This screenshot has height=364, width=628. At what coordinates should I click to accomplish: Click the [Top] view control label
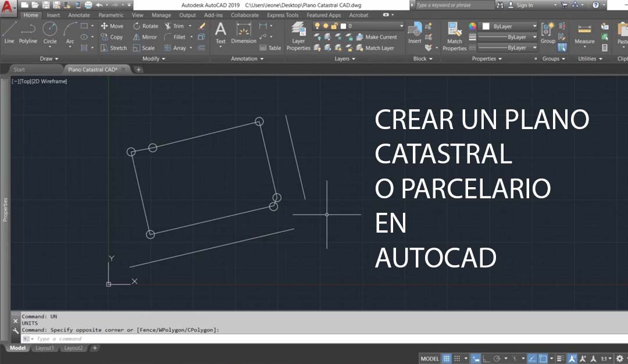pos(26,81)
